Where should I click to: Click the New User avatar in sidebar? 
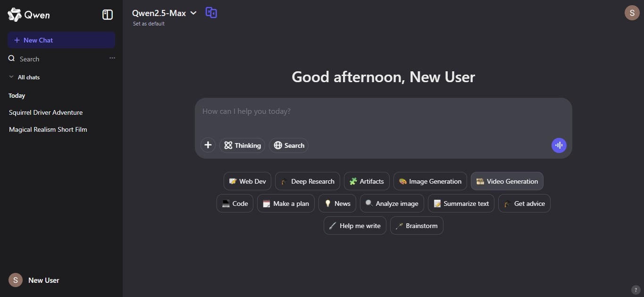(16, 280)
